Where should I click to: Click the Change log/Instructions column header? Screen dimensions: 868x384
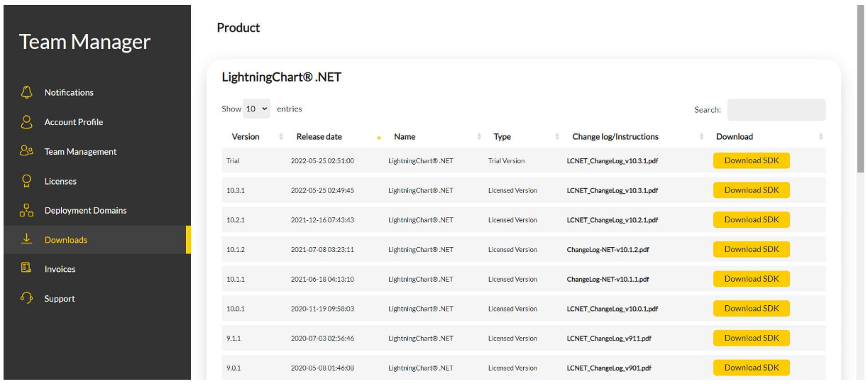(x=615, y=137)
